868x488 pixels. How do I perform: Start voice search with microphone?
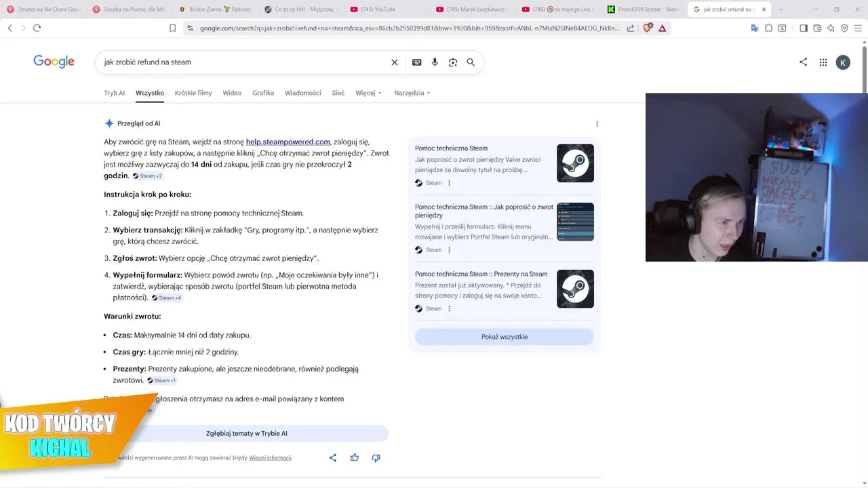coord(435,62)
